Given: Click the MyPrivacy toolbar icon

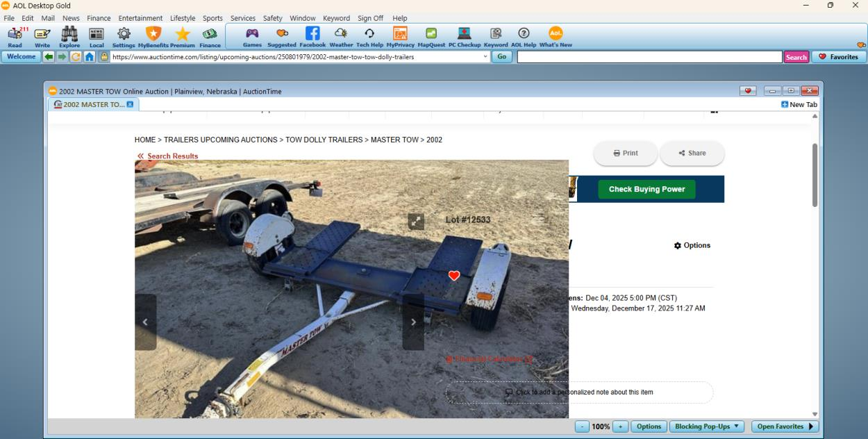Looking at the screenshot, I should tap(400, 36).
